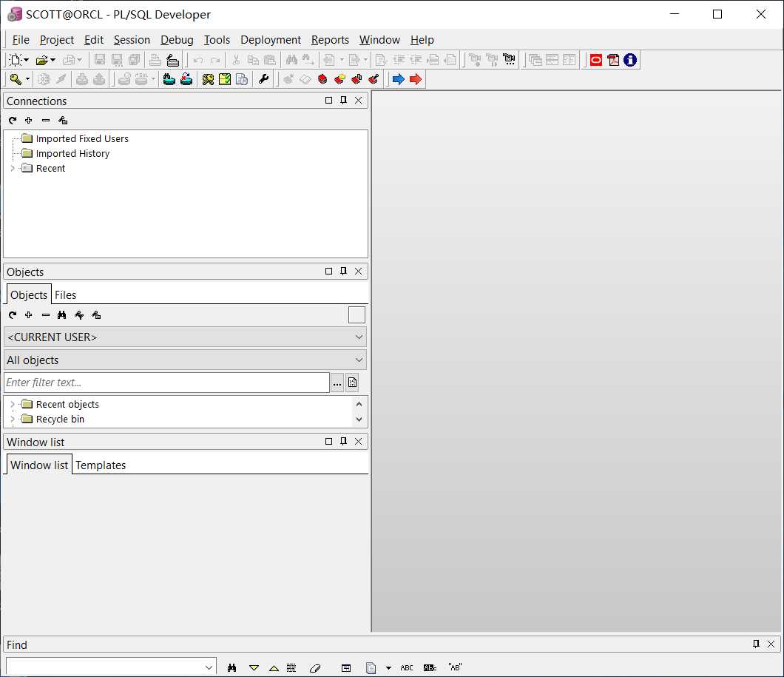Open the Open-file dropdown arrow
The width and height of the screenshot is (784, 677).
pos(53,60)
